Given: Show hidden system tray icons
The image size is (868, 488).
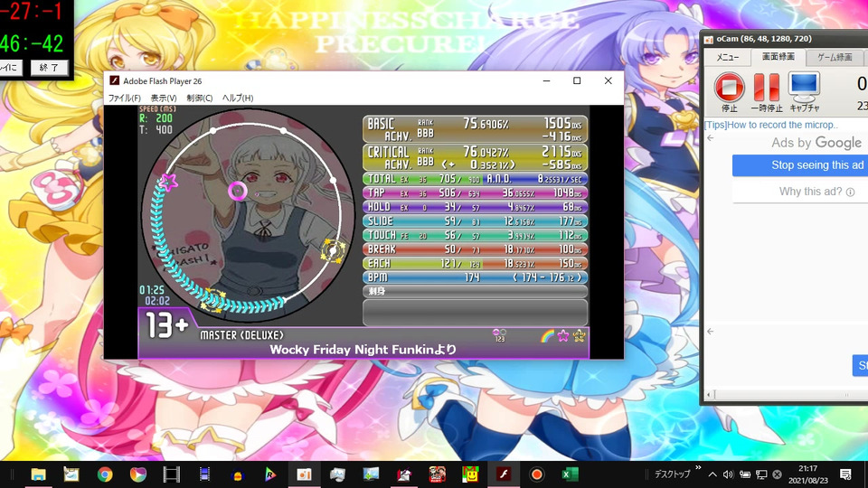Looking at the screenshot, I should tap(712, 474).
